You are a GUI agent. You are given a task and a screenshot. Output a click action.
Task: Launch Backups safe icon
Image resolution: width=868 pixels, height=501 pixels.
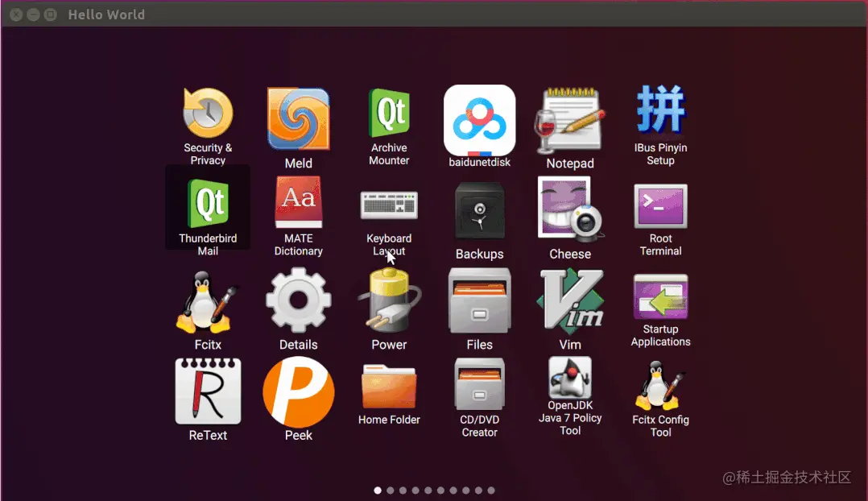pyautogui.click(x=479, y=211)
